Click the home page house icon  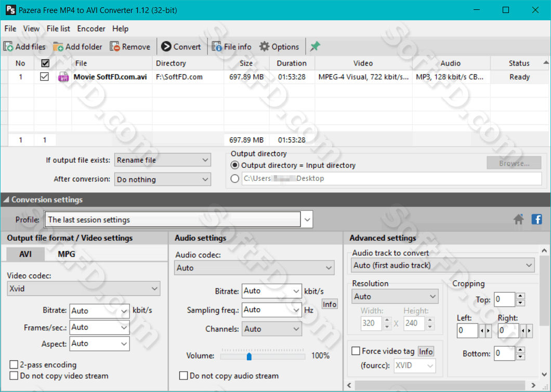click(519, 219)
